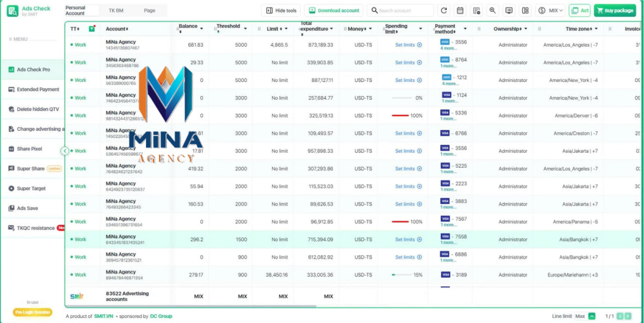Click the Ads Check Pro sidebar icon
Screen dimensions: 644x323
coord(12,69)
